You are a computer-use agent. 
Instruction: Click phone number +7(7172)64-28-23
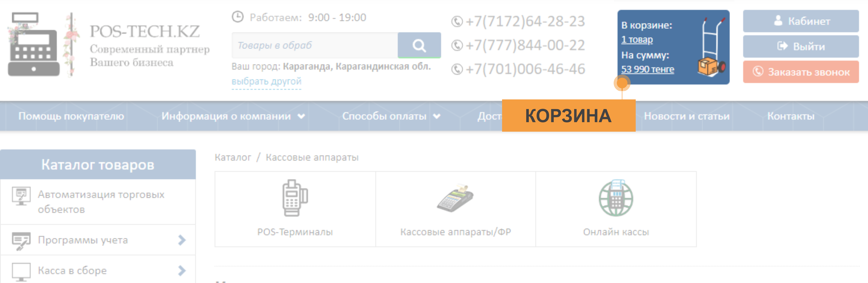[525, 21]
